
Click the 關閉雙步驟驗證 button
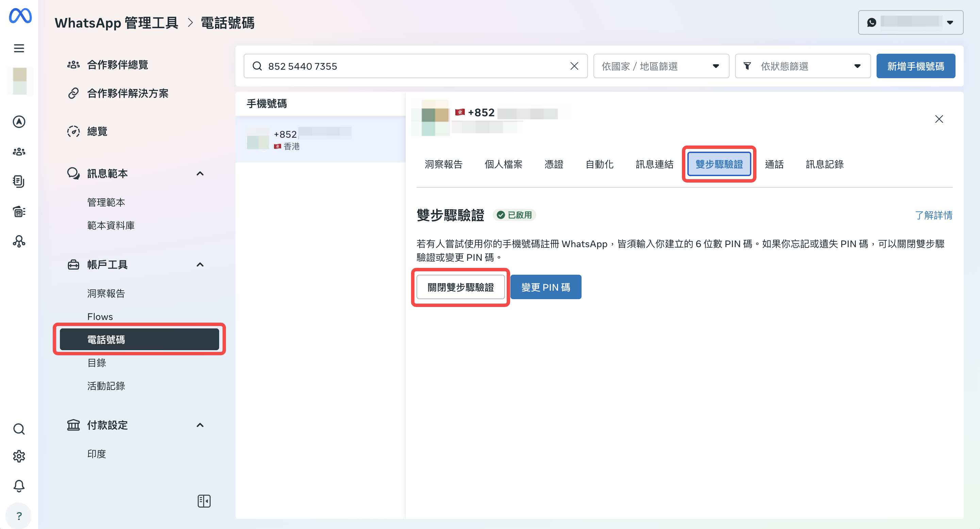pos(460,287)
